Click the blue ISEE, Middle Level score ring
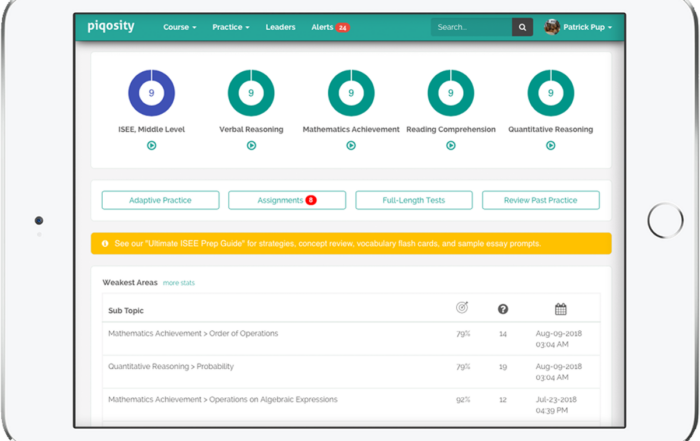The width and height of the screenshot is (700, 441). (x=151, y=93)
